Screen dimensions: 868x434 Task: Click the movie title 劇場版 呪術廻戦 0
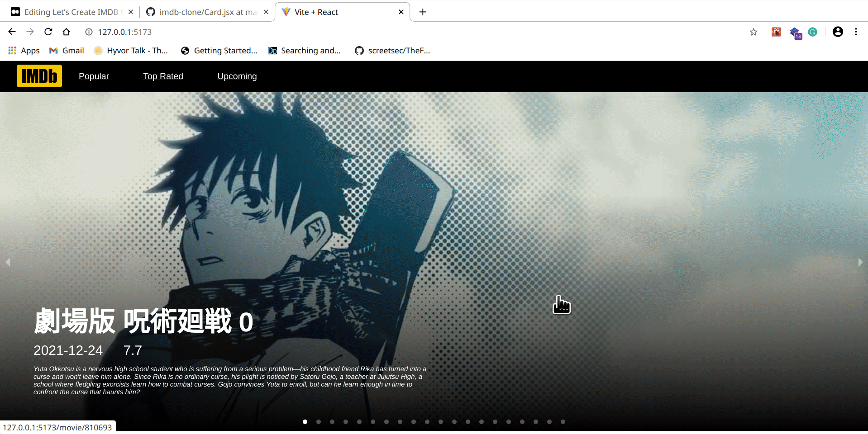tap(143, 321)
